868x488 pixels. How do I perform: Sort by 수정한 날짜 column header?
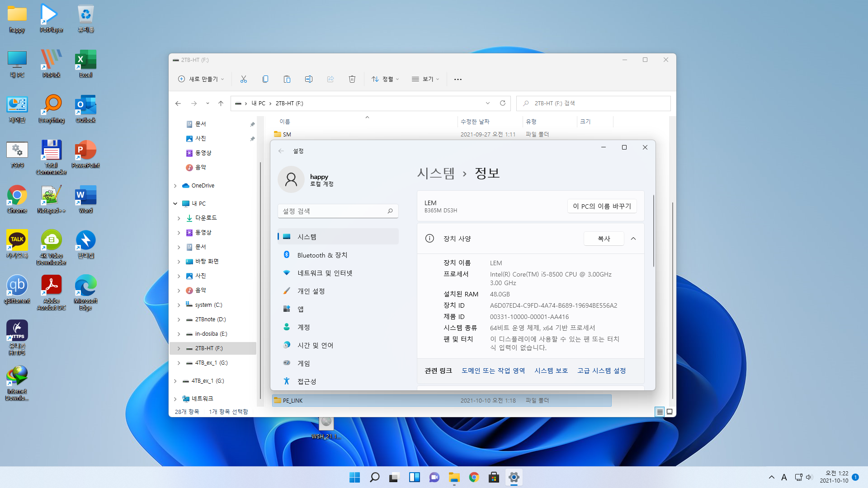[475, 122]
